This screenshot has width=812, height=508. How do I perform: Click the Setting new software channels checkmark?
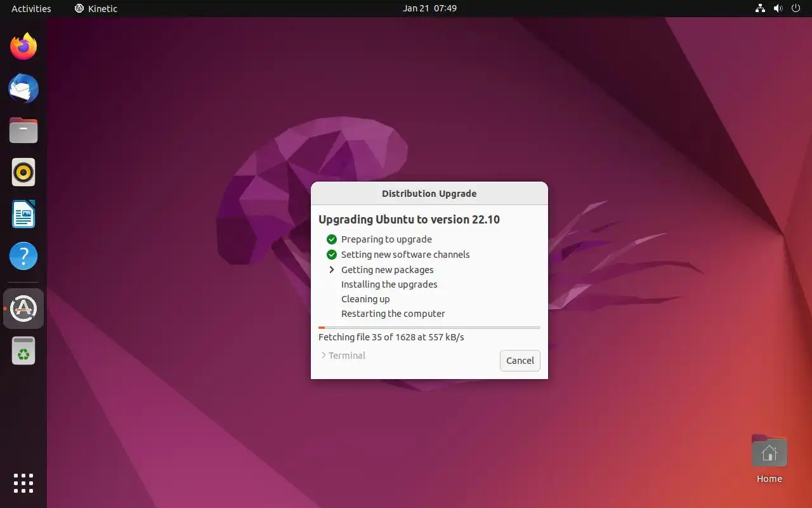point(331,255)
